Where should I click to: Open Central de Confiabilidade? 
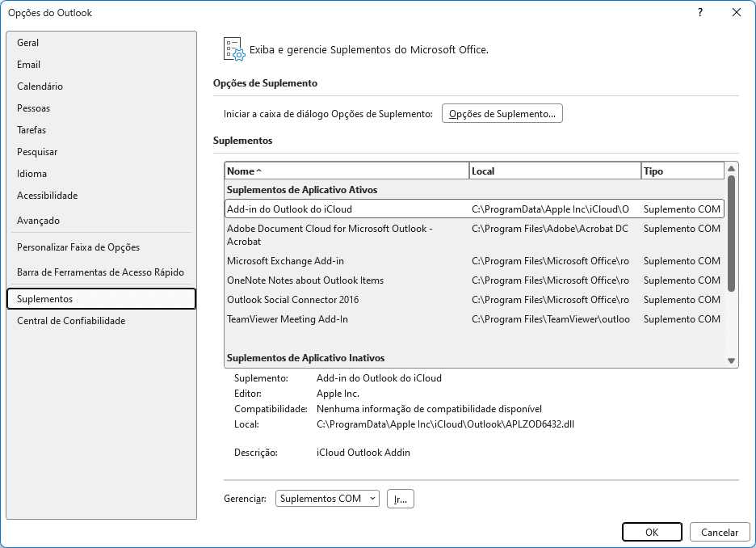[101, 321]
